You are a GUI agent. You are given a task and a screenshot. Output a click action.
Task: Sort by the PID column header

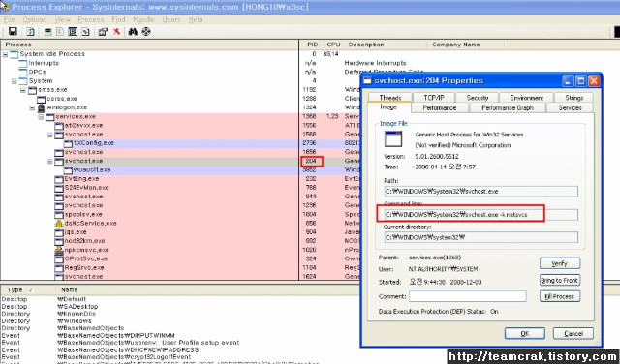pos(312,45)
